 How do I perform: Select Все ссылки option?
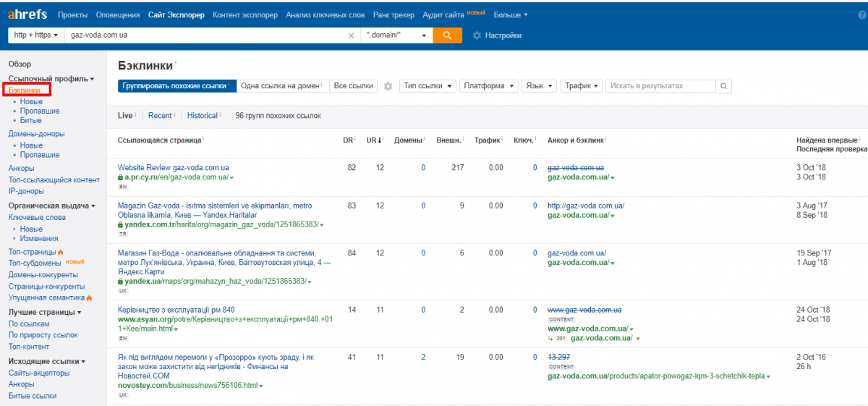(x=353, y=86)
